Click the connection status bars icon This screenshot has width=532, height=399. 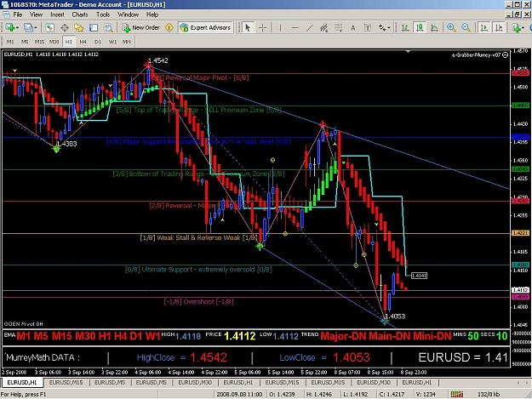tap(457, 394)
